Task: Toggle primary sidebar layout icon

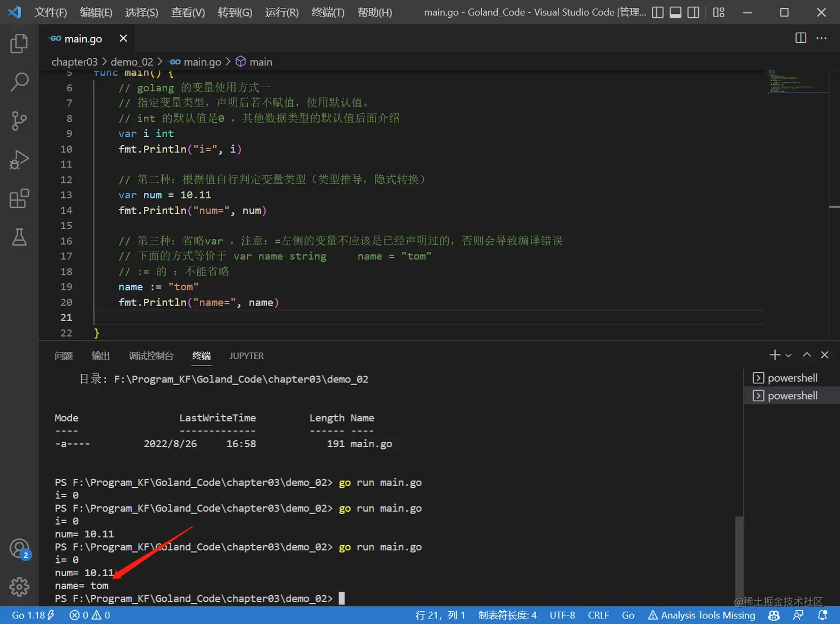Action: coord(657,12)
